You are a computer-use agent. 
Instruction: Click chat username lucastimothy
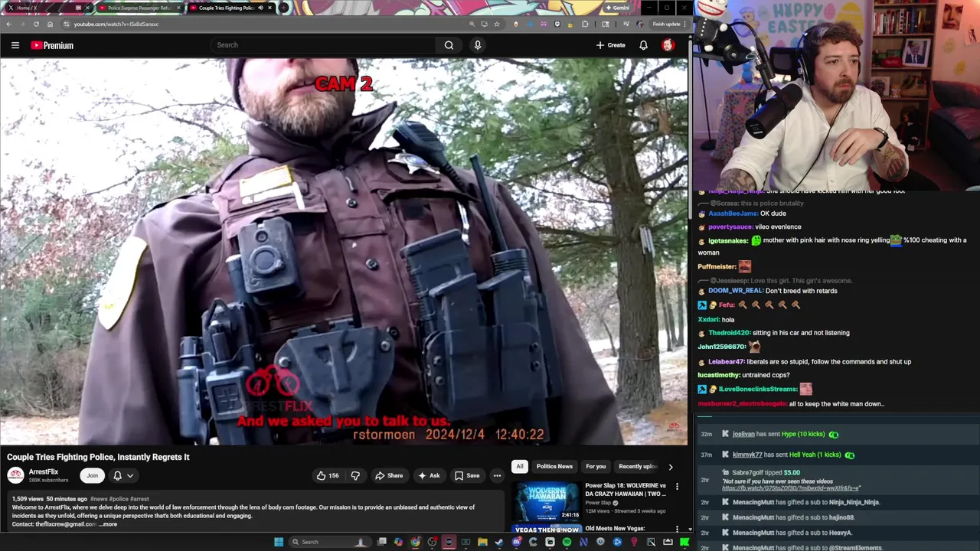pyautogui.click(x=719, y=375)
